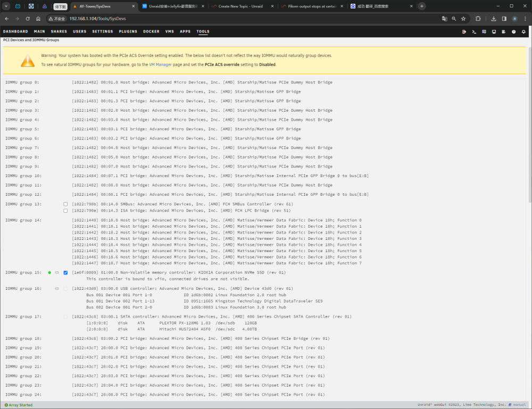Check the FCH SMBus Controller checkbox
Image resolution: width=532 pixels, height=409 pixels.
tap(65, 204)
